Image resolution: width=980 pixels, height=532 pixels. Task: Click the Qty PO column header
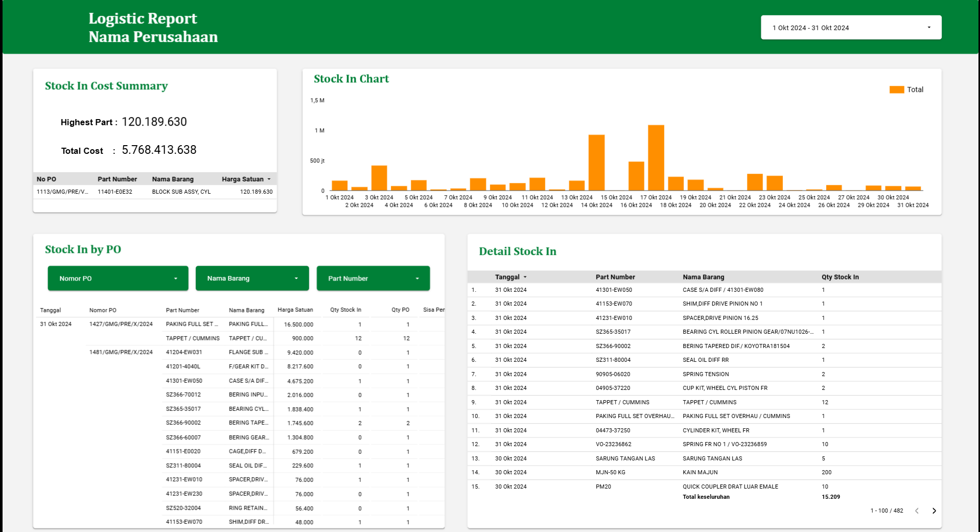click(x=400, y=310)
